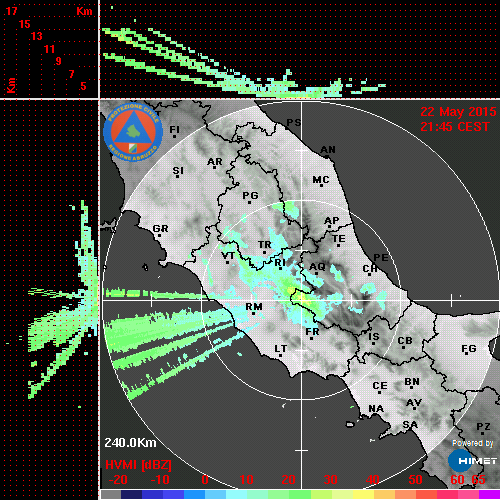Click the 'IS' city label
This screenshot has width=500, height=500.
pyautogui.click(x=374, y=337)
